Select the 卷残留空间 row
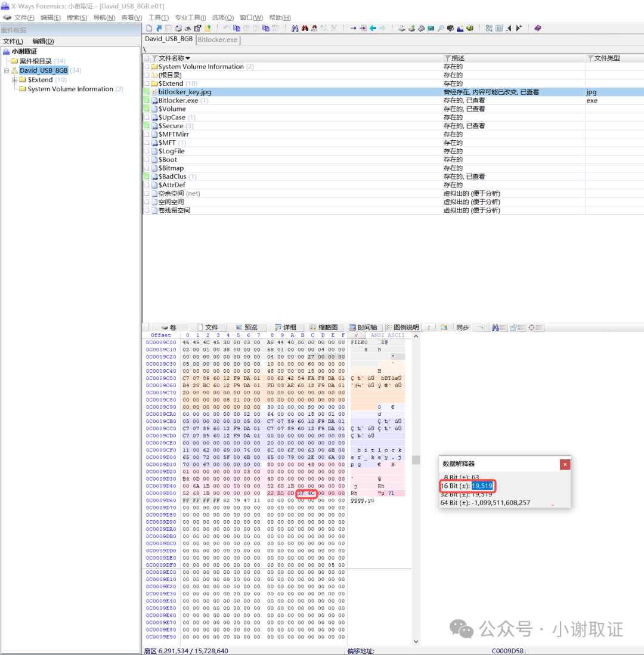Screen dimensions: 644x655 point(392,210)
